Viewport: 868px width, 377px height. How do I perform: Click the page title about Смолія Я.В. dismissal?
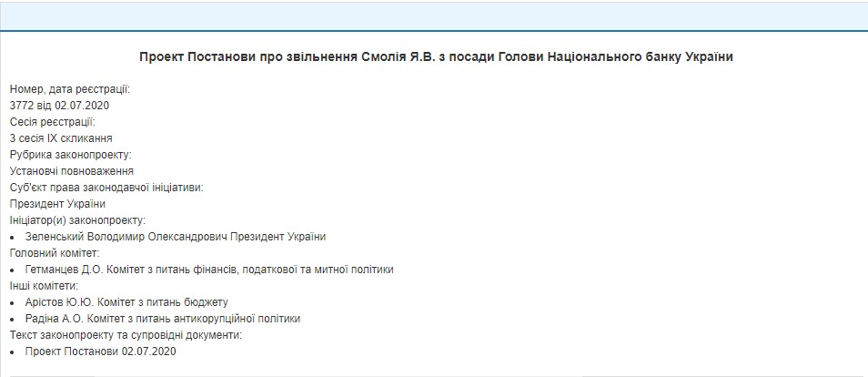point(436,56)
